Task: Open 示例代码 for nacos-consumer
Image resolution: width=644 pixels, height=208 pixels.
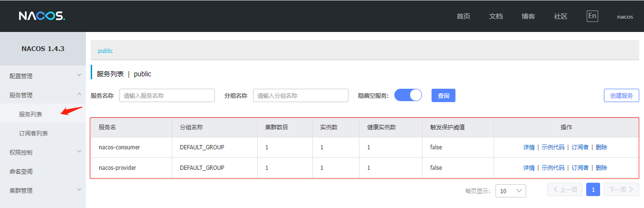Action: coord(553,147)
